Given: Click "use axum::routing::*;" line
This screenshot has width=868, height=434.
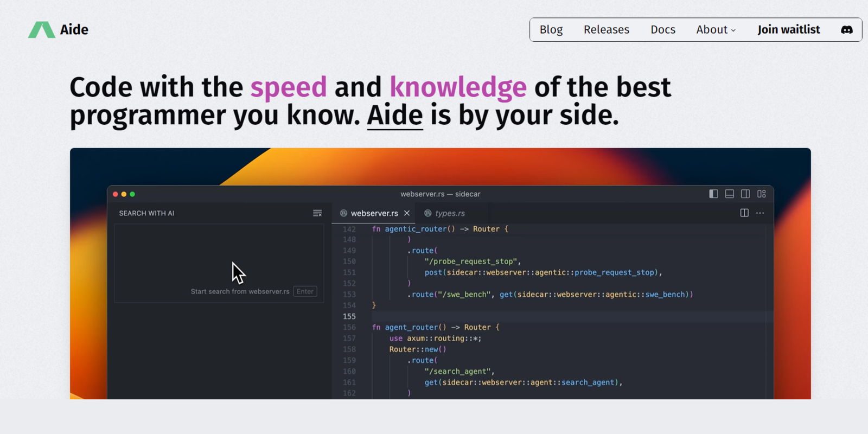Looking at the screenshot, I should (x=435, y=339).
